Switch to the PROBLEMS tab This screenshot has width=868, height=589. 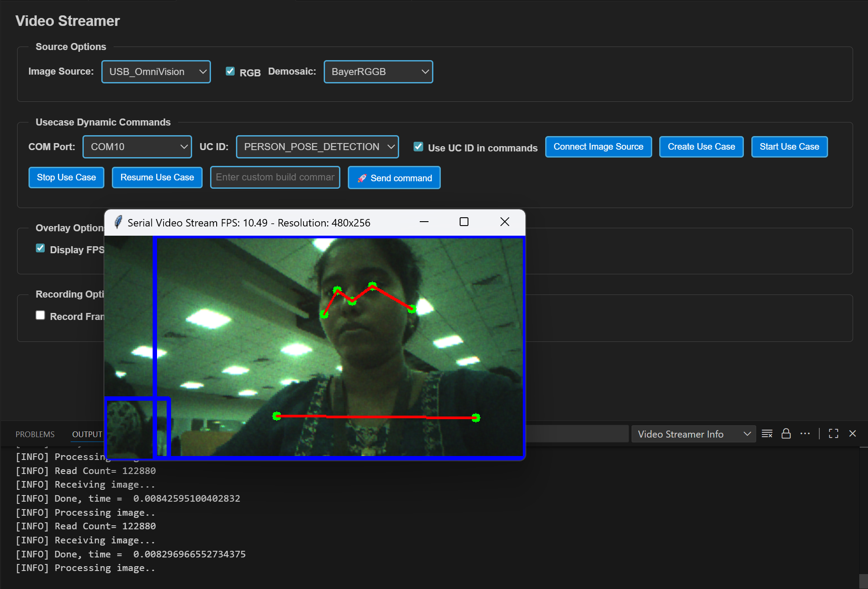pos(35,434)
